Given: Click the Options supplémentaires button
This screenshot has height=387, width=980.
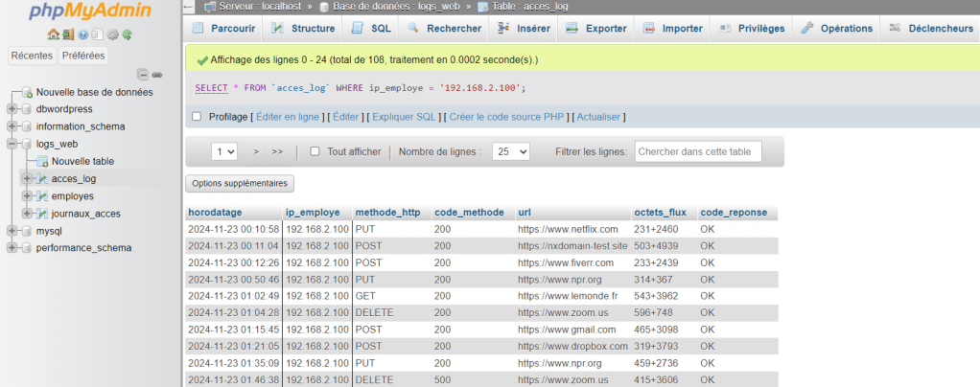Looking at the screenshot, I should point(240,183).
